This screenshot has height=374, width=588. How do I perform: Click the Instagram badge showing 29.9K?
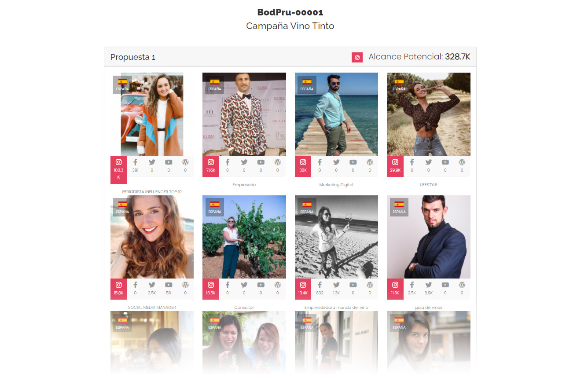point(395,166)
